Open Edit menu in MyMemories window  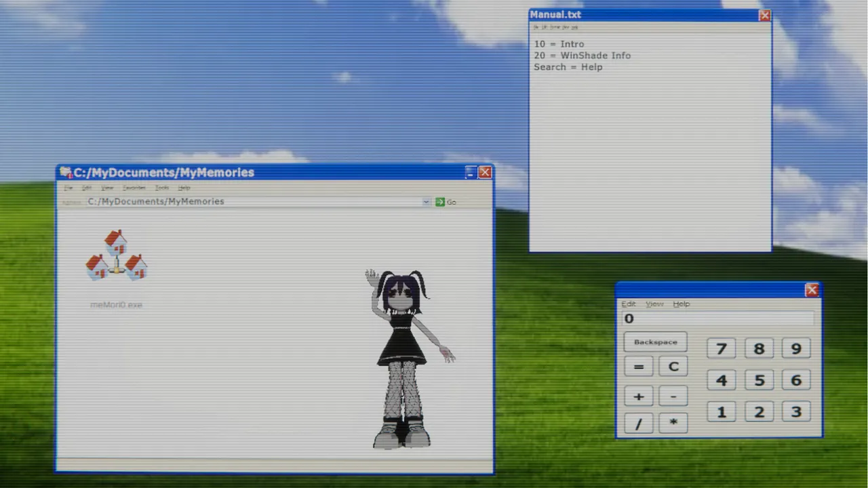pyautogui.click(x=87, y=188)
